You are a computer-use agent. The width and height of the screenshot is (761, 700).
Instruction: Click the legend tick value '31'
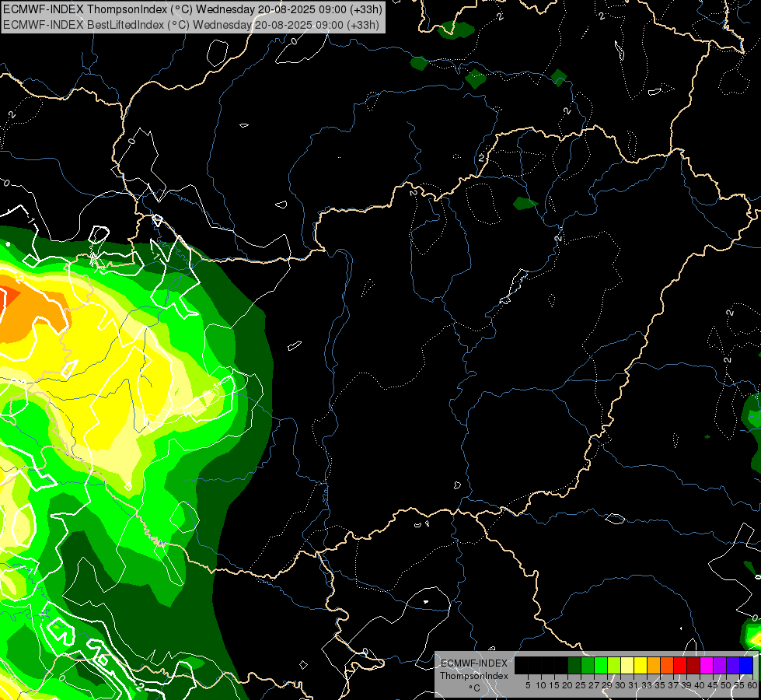pyautogui.click(x=634, y=685)
